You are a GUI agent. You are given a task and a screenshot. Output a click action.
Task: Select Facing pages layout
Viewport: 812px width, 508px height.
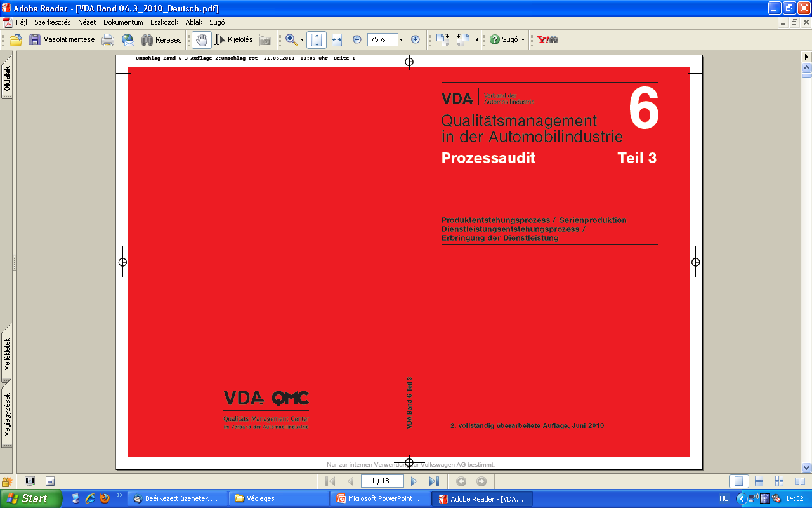point(799,481)
